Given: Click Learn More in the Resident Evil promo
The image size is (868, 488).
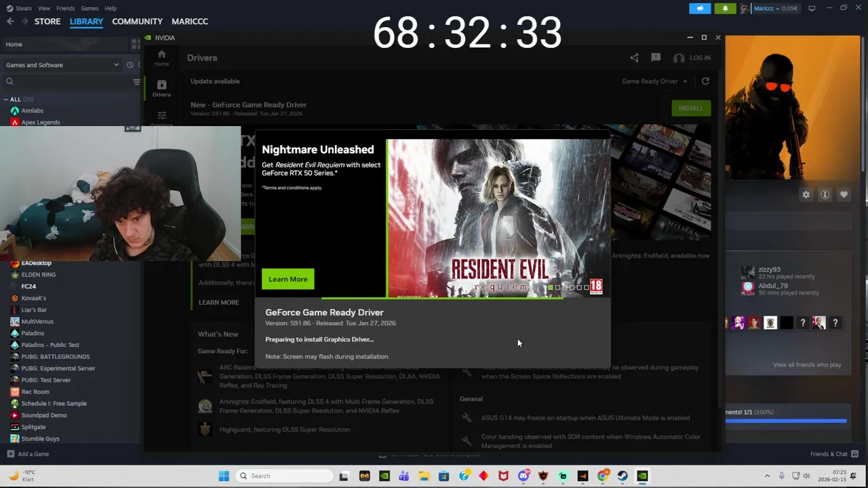Looking at the screenshot, I should (288, 279).
